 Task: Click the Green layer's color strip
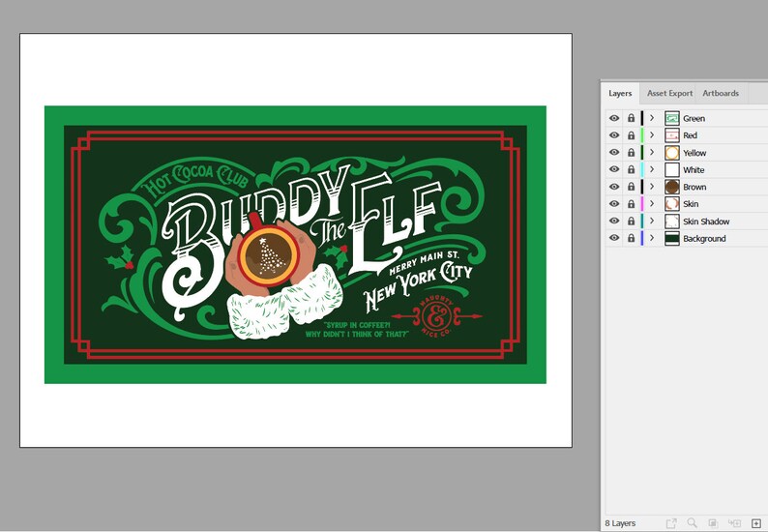642,118
